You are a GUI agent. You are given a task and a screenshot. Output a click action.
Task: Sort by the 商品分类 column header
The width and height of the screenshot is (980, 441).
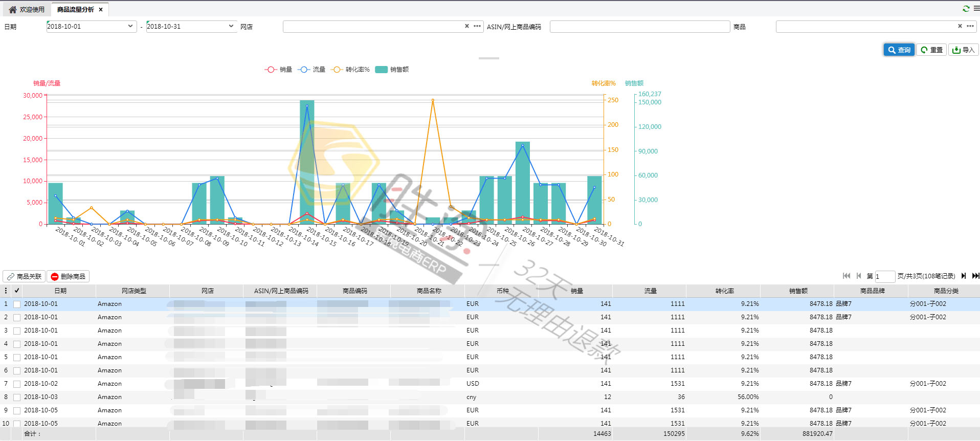945,291
